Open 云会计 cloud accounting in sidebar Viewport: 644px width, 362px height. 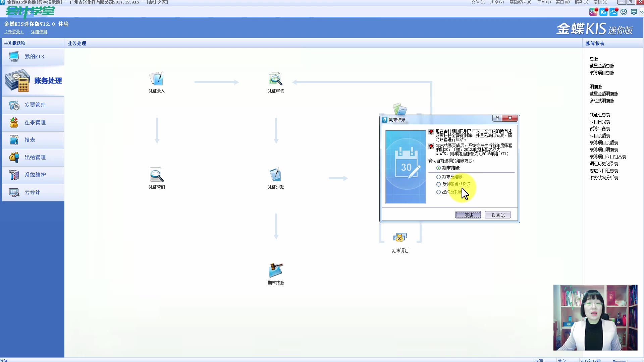pyautogui.click(x=33, y=192)
